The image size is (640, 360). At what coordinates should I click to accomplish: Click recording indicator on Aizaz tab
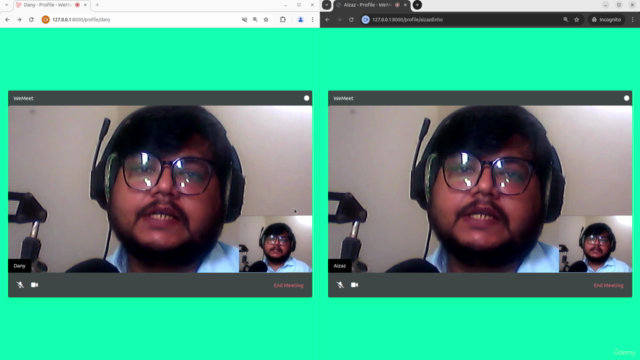[x=397, y=5]
